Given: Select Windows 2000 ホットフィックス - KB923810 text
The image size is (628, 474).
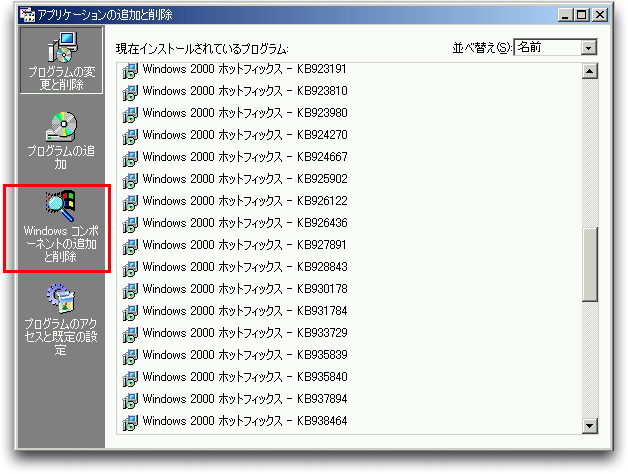Looking at the screenshot, I should [x=245, y=91].
